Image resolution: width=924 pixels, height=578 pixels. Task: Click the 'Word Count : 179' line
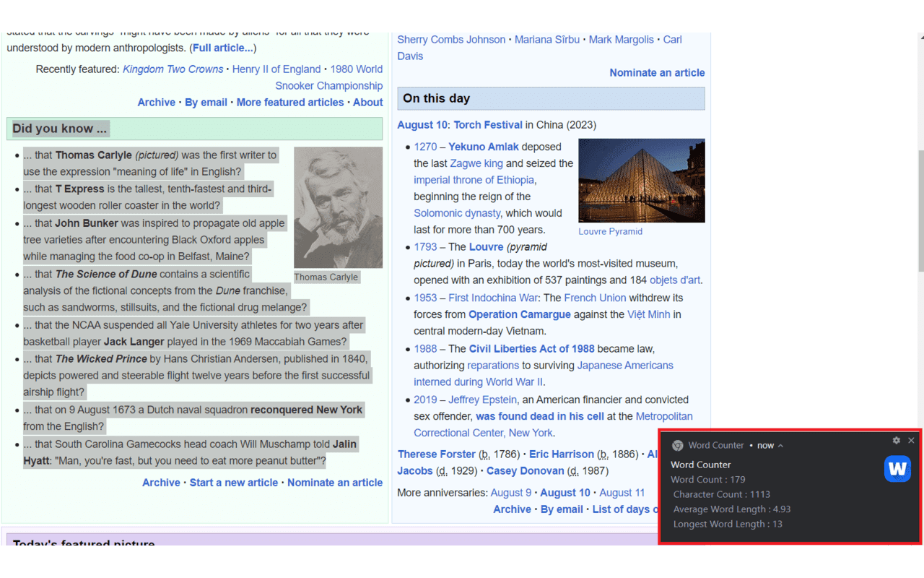point(707,479)
